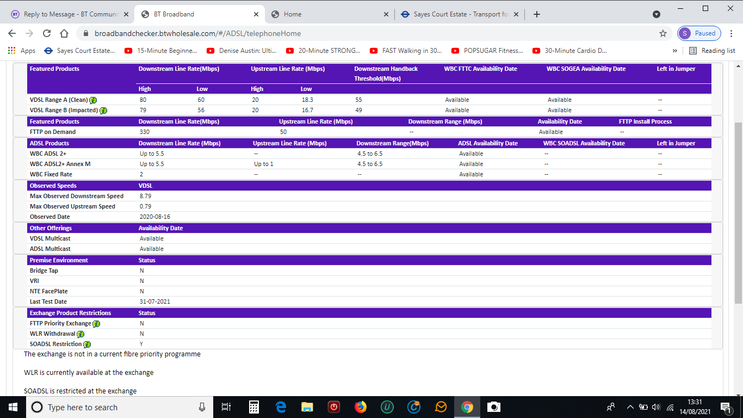The image size is (743, 418).
Task: Open the orange envelope mail taskbar app
Action: click(x=441, y=407)
